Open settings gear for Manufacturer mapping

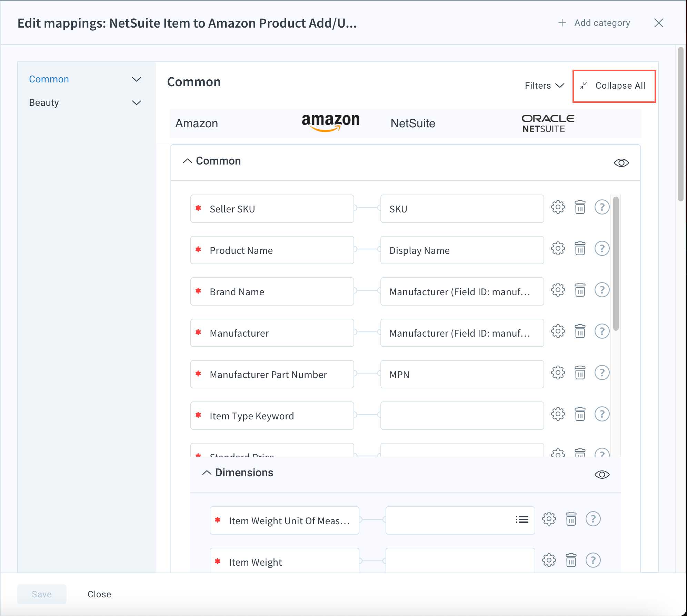click(558, 331)
